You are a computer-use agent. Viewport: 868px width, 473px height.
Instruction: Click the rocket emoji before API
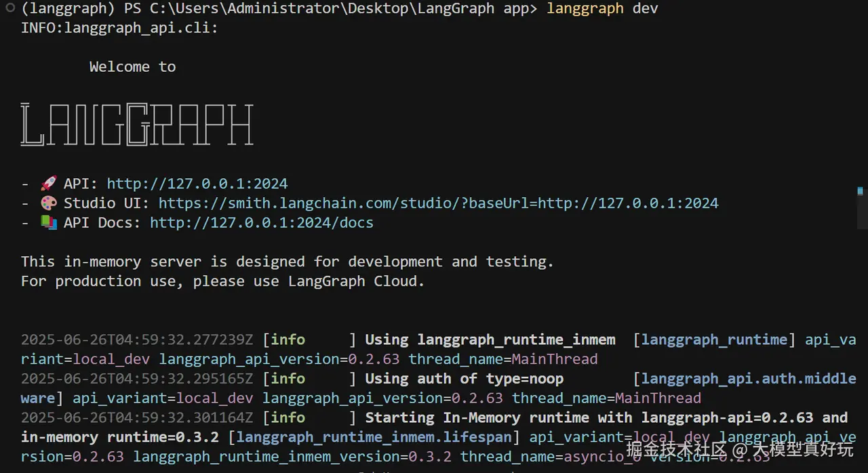pyautogui.click(x=48, y=184)
